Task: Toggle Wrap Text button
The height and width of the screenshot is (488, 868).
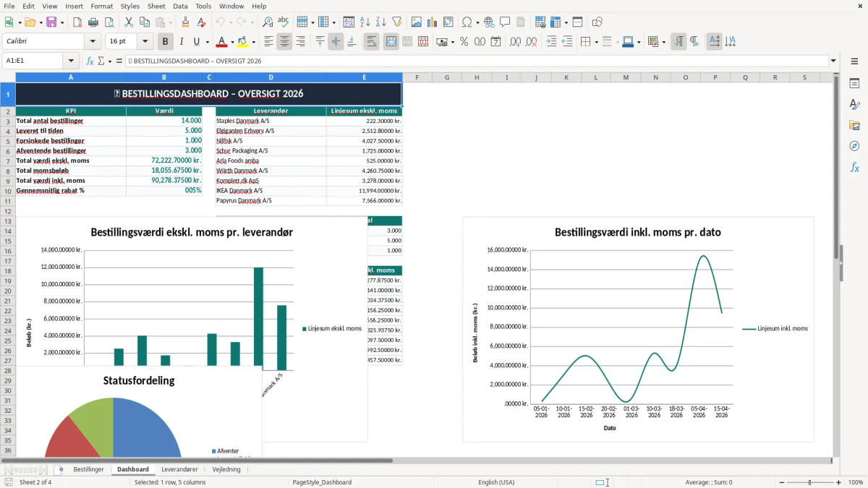Action: coord(371,42)
